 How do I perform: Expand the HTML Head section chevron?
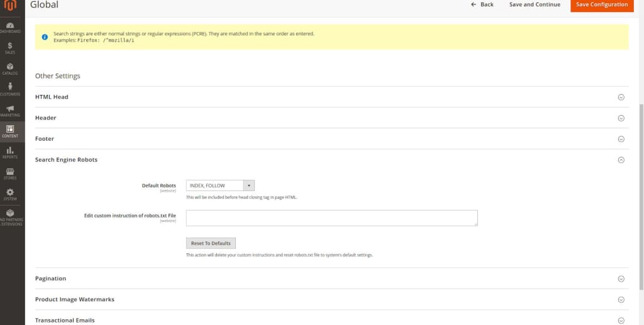(x=621, y=97)
